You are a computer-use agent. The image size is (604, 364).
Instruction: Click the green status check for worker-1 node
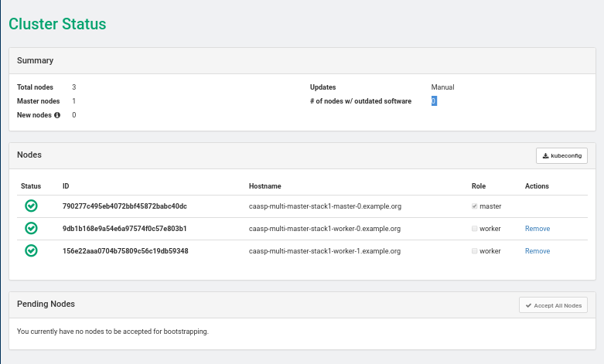click(x=31, y=251)
